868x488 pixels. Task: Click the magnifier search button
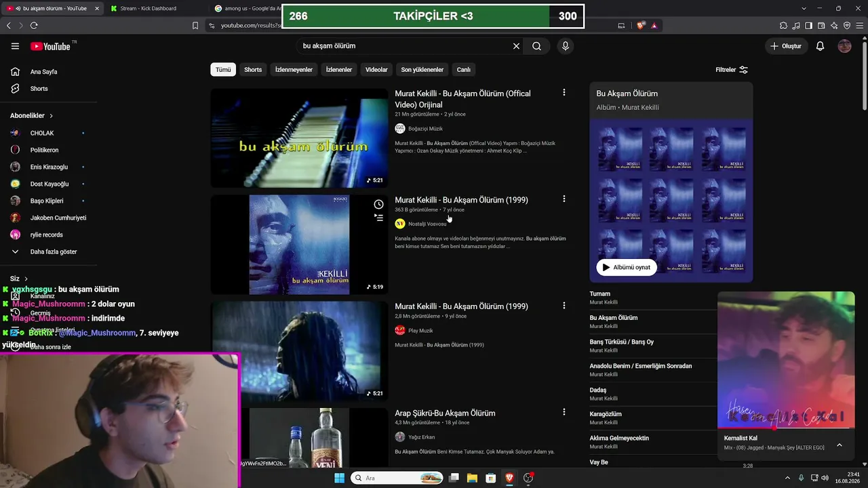point(536,46)
